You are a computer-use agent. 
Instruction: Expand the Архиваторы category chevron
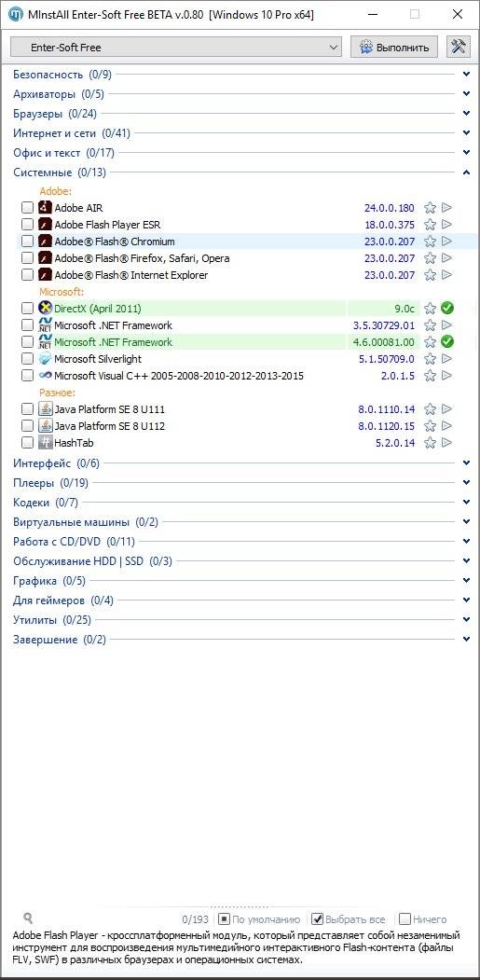[x=466, y=94]
